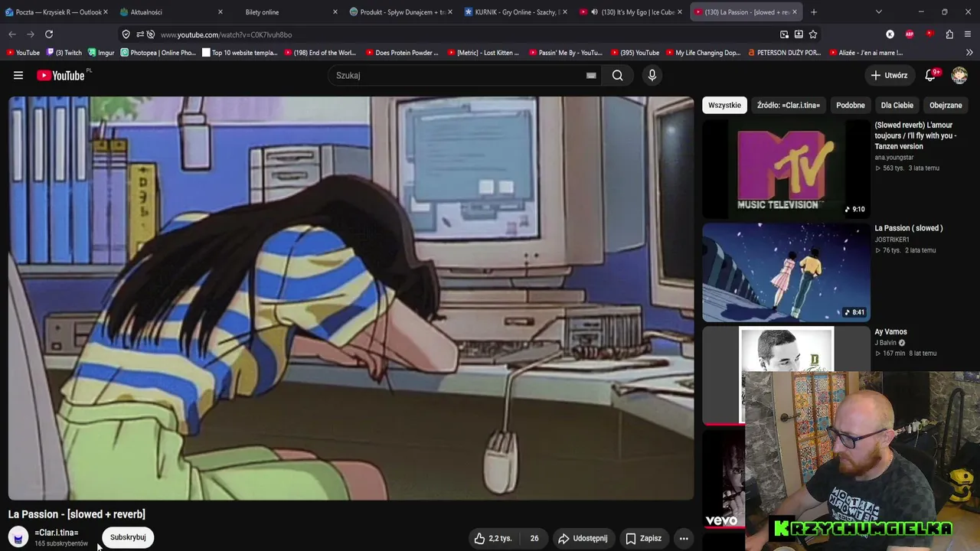Open the account avatar menu
The height and width of the screenshot is (551, 980).
[x=959, y=75]
